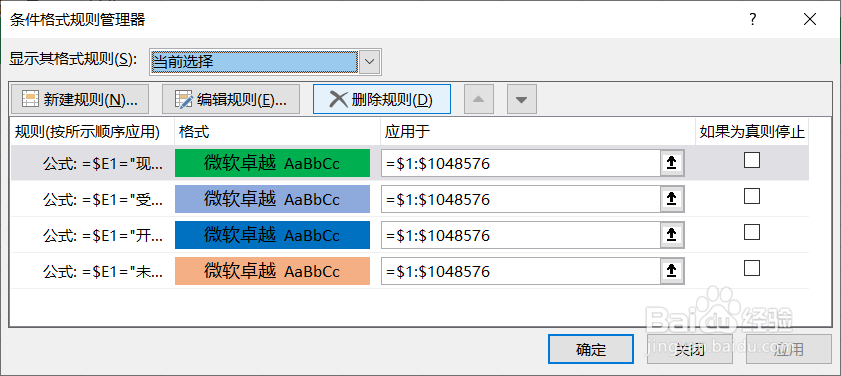Open the 显示其格式规则 dropdown arrow

[369, 61]
